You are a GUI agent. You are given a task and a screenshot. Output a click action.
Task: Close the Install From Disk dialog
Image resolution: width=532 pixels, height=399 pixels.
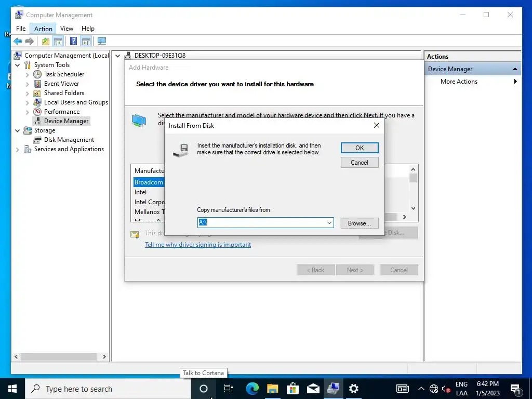[376, 126]
